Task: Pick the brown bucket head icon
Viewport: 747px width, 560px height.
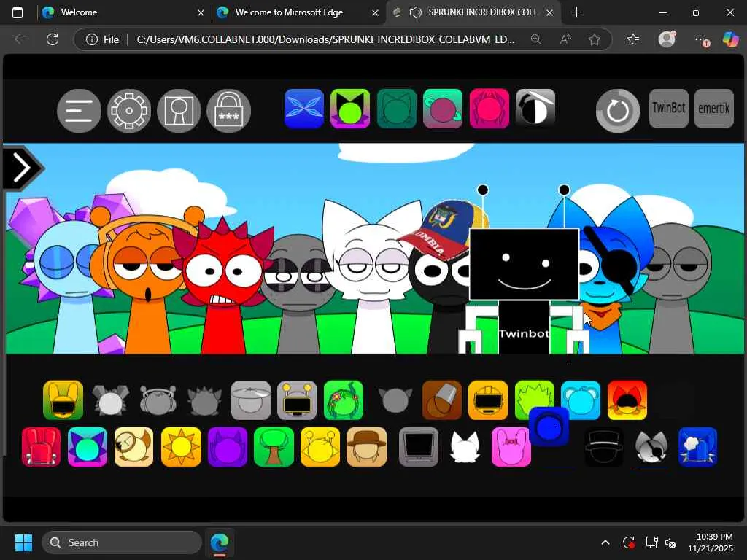Action: 441,400
